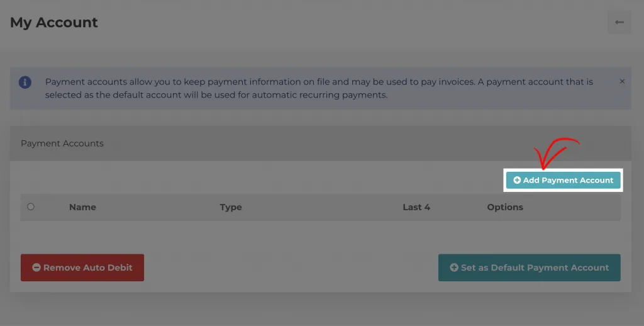Click the blue info icon in the banner

25,82
